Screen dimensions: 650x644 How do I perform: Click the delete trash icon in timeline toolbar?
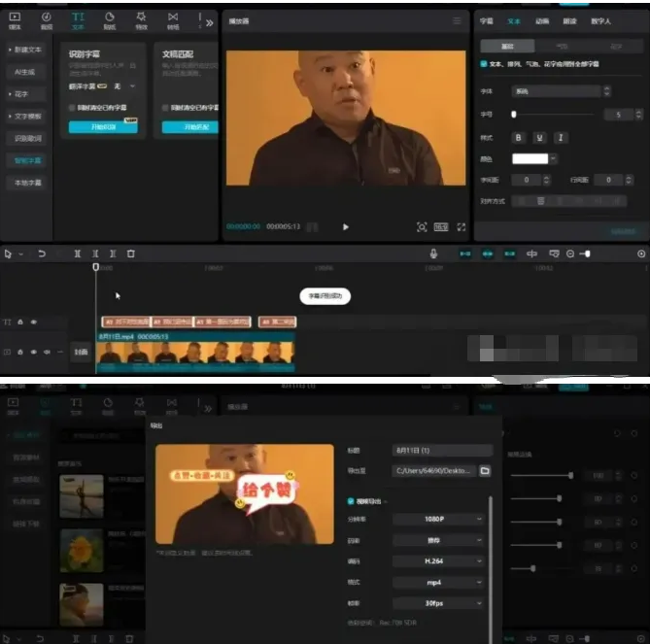[131, 254]
